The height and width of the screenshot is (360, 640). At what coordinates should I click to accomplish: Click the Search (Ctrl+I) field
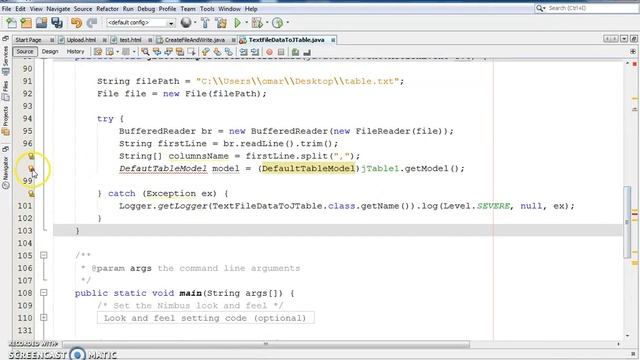tap(587, 8)
